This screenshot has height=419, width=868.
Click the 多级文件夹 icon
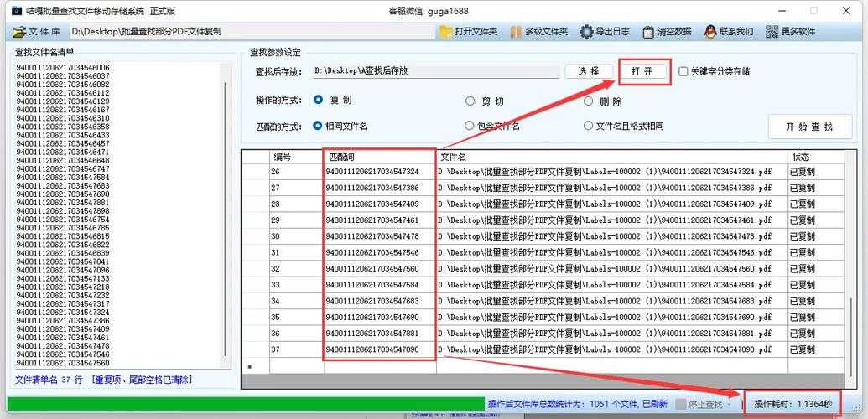coord(516,32)
